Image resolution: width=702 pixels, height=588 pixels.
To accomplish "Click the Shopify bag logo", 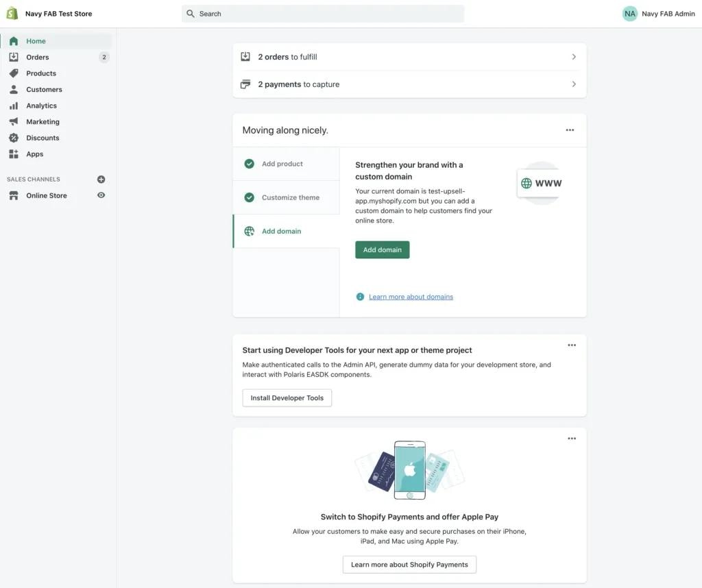I will tap(12, 14).
